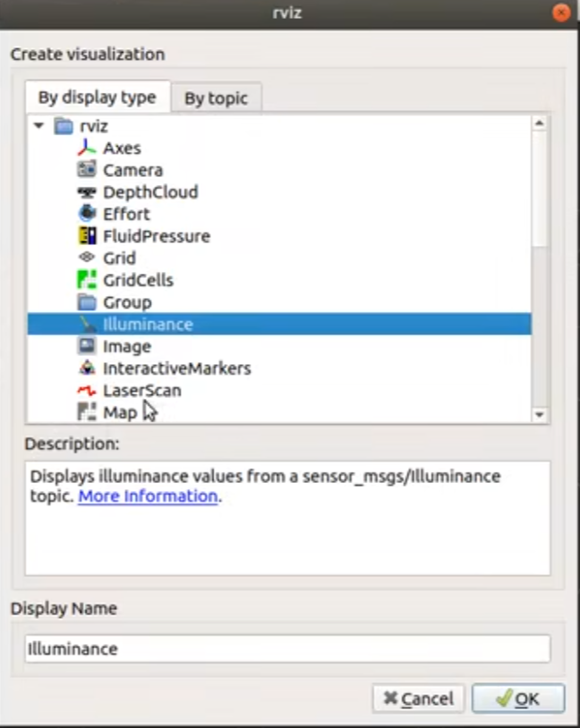580x728 pixels.
Task: Select the DepthCloud display icon
Action: [x=87, y=191]
